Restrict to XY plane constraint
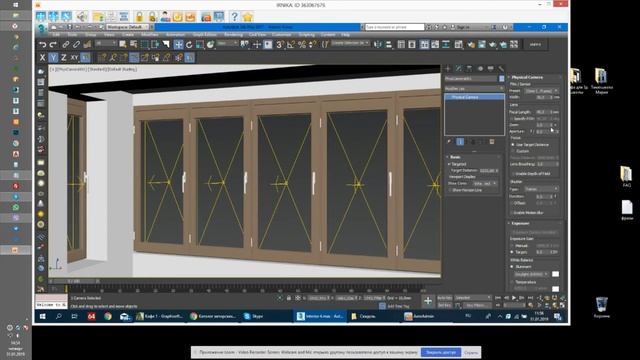Viewport: 640px width, 360px height. [74, 58]
